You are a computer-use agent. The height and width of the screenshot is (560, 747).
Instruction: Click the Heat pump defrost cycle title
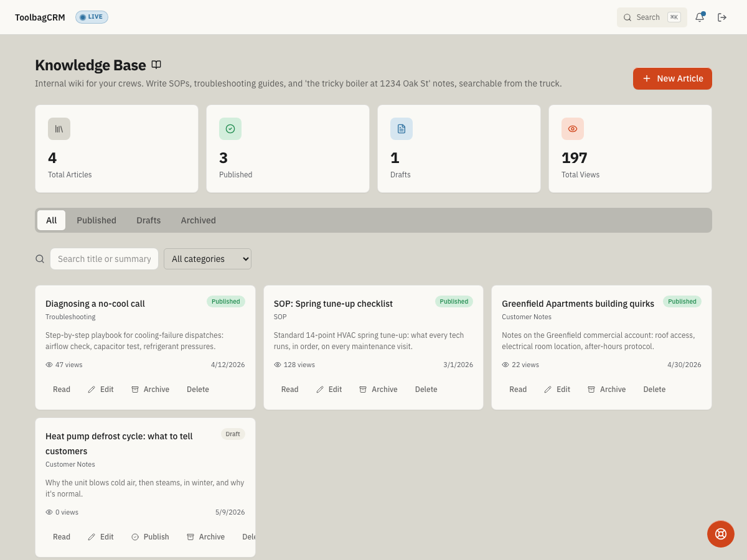click(119, 444)
